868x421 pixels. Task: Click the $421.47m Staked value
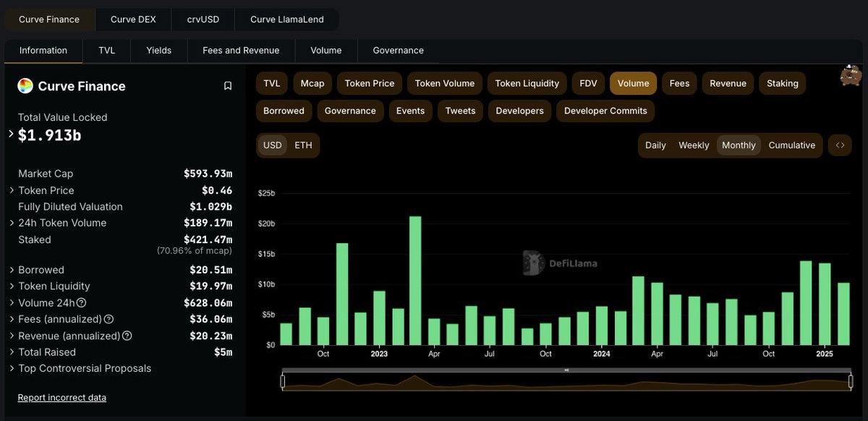click(208, 239)
